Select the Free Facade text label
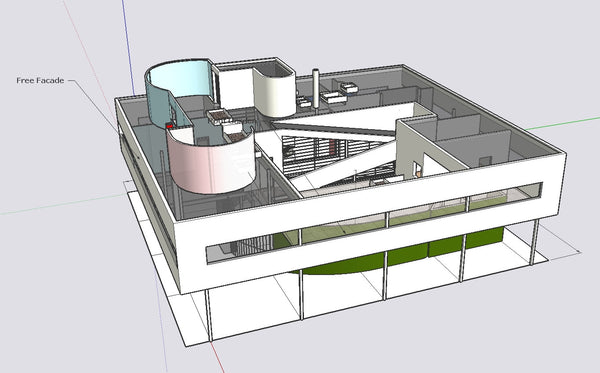Screen dimensions: 600x373 pyautogui.click(x=40, y=80)
